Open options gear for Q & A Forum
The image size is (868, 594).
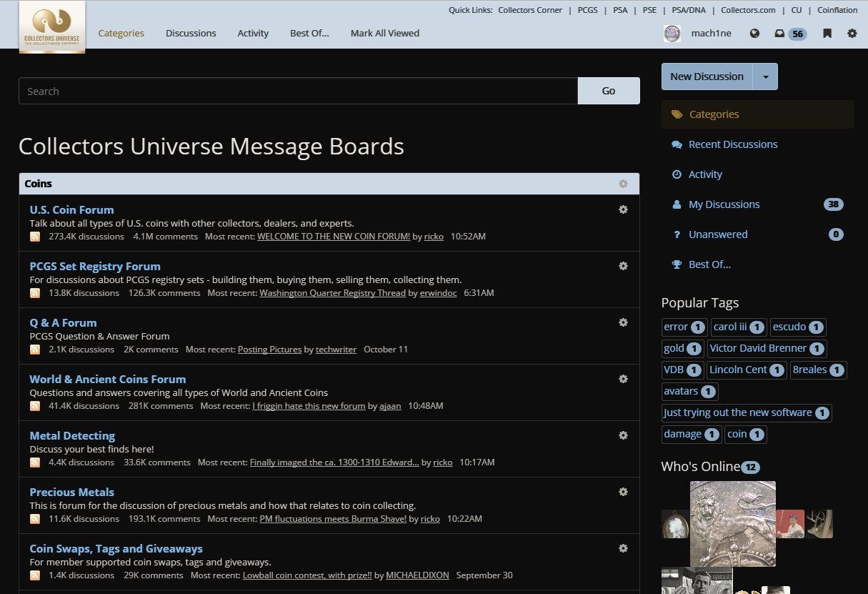tap(623, 322)
